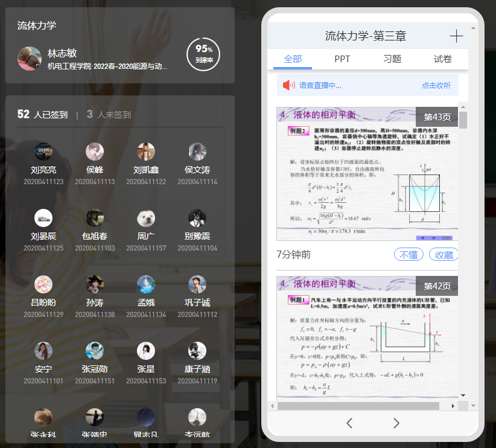Click the vertical scrollbar down arrow

[x=463, y=395]
